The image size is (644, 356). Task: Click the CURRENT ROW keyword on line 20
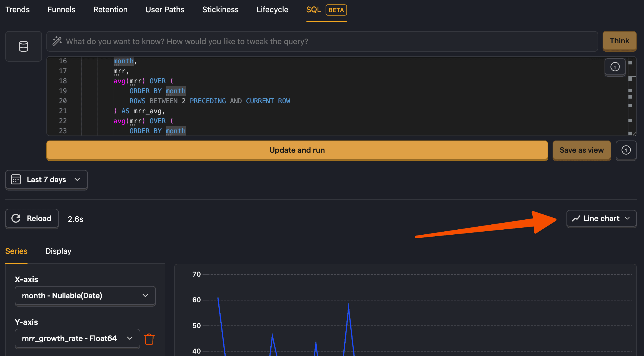[x=268, y=101]
